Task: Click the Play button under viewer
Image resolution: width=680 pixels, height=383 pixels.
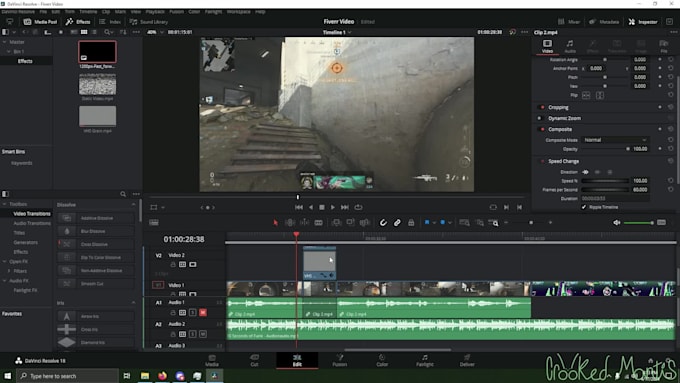Action: point(333,207)
